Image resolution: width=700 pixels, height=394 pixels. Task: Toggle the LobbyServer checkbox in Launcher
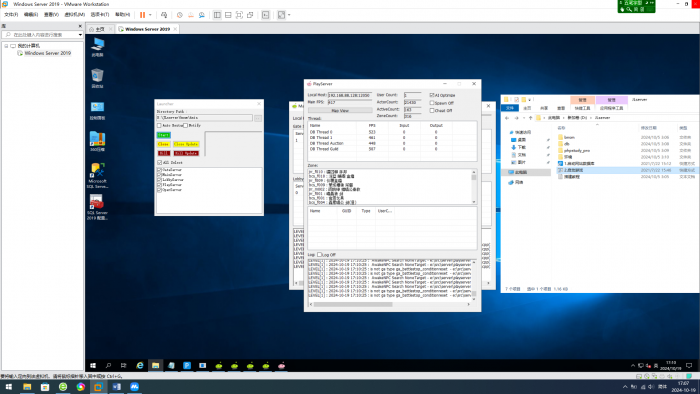click(x=159, y=180)
